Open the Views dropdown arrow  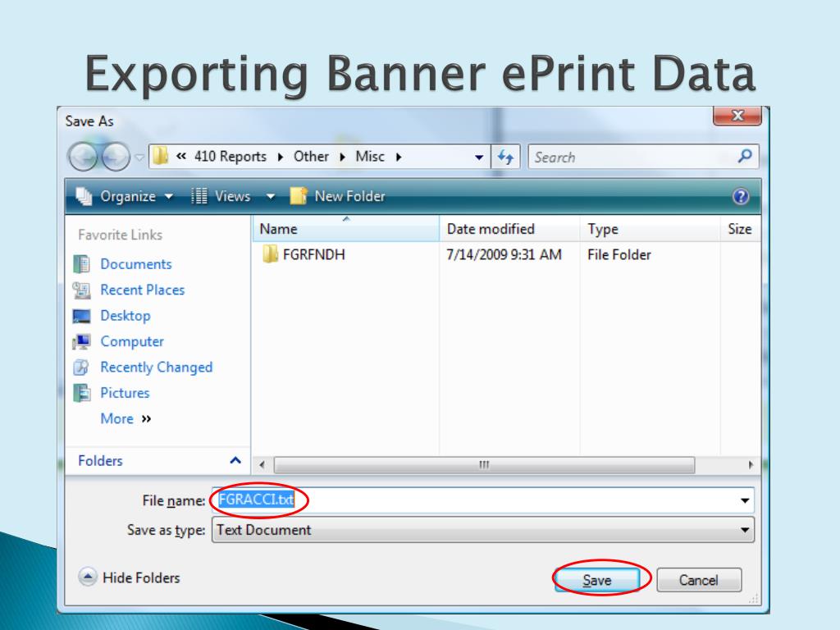(x=271, y=197)
